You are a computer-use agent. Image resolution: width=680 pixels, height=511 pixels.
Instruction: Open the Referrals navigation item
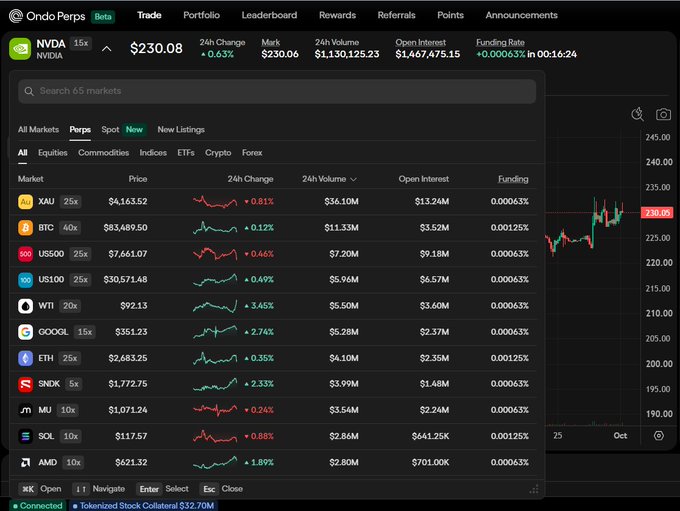click(x=396, y=15)
